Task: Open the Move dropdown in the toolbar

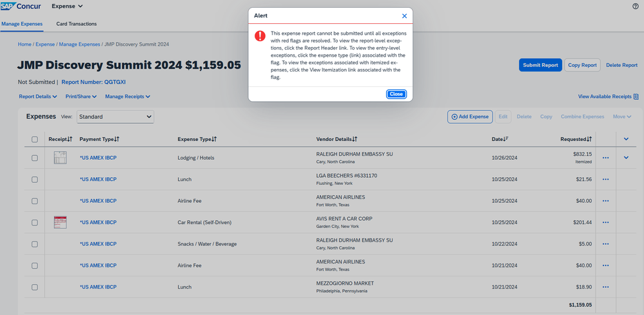Action: (622, 117)
